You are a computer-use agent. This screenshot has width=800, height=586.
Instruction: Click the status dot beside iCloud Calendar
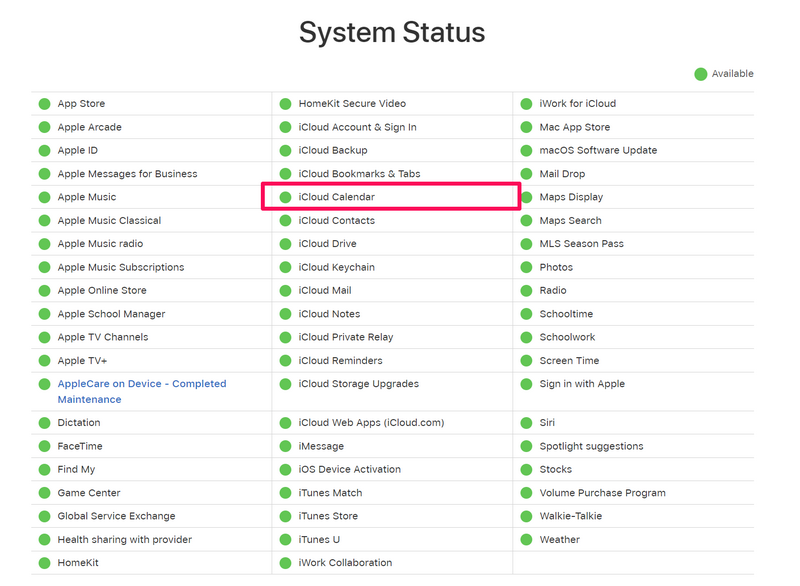[285, 197]
